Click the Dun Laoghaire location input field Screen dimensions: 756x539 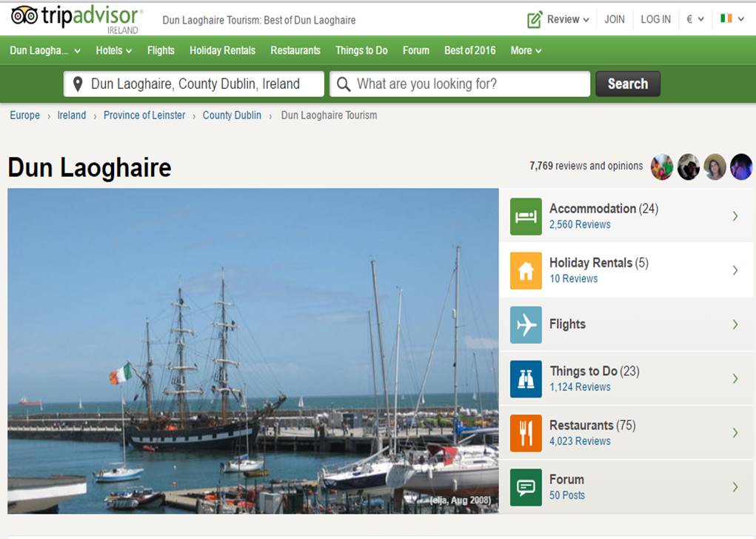[x=194, y=84]
